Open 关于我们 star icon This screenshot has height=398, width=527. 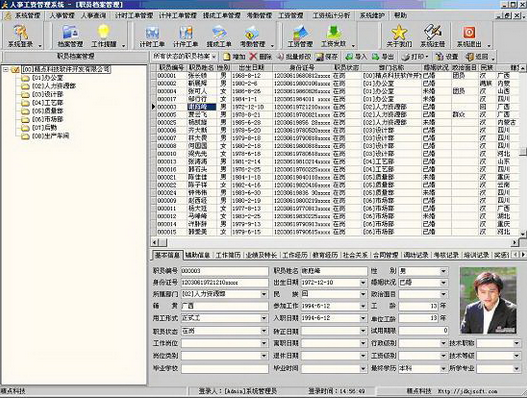point(399,36)
